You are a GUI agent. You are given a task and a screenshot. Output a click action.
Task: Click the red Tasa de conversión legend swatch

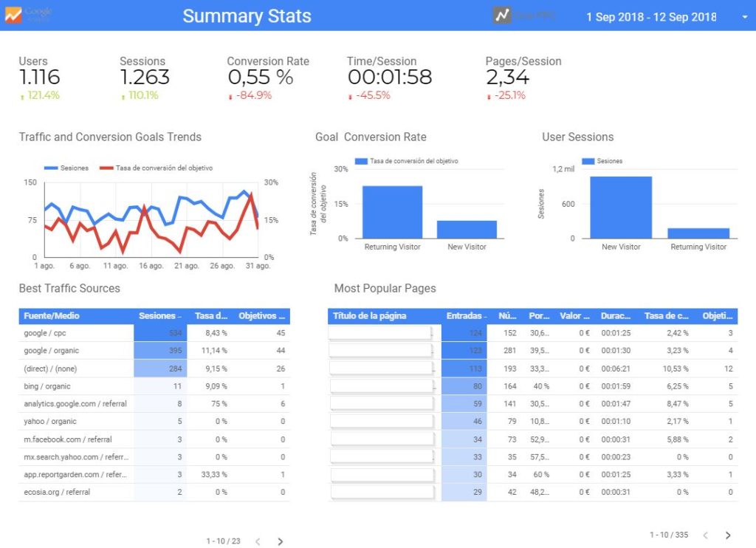106,168
